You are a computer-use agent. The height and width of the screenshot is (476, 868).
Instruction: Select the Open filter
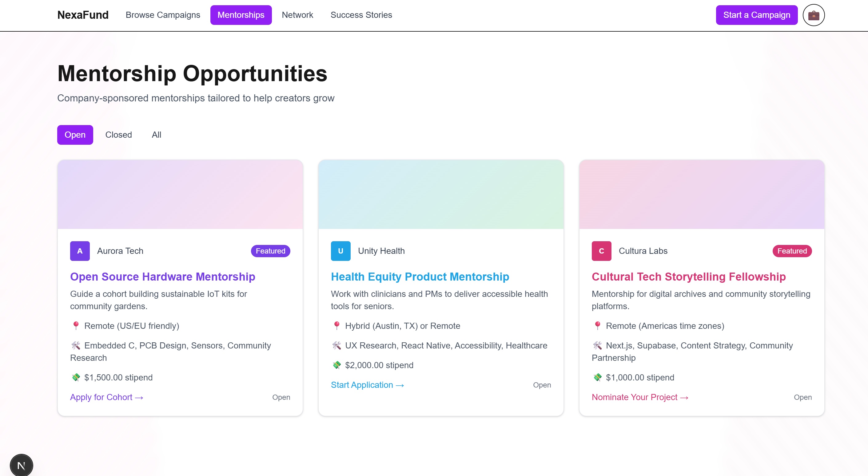pyautogui.click(x=75, y=135)
